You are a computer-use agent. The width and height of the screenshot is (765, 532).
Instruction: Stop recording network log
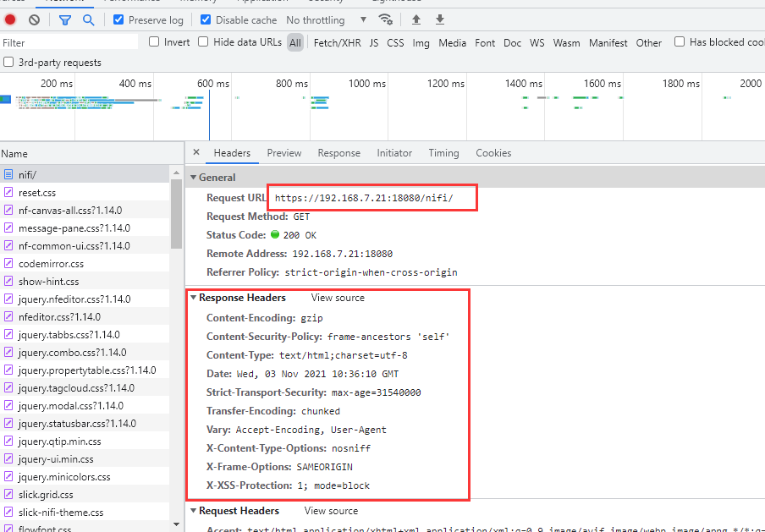(x=8, y=19)
